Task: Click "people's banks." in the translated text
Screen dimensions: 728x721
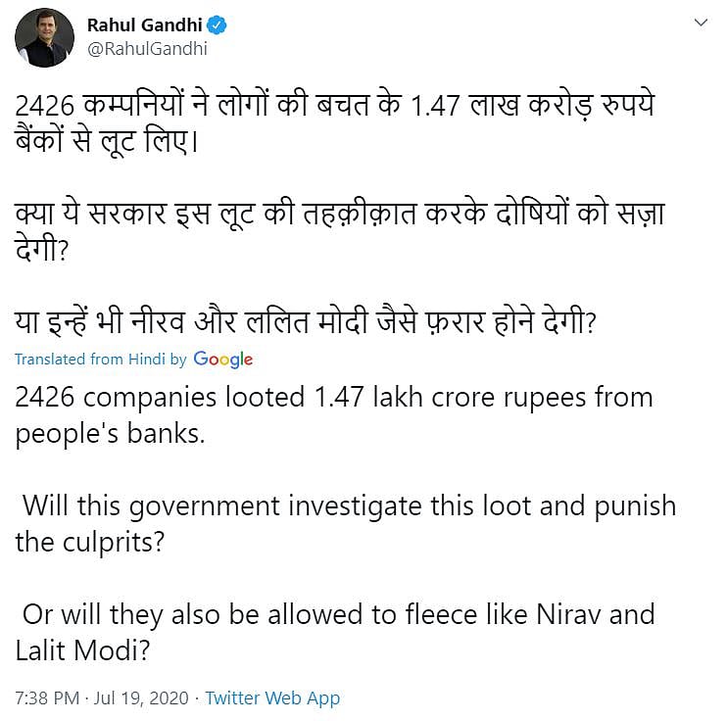Action: 110,432
